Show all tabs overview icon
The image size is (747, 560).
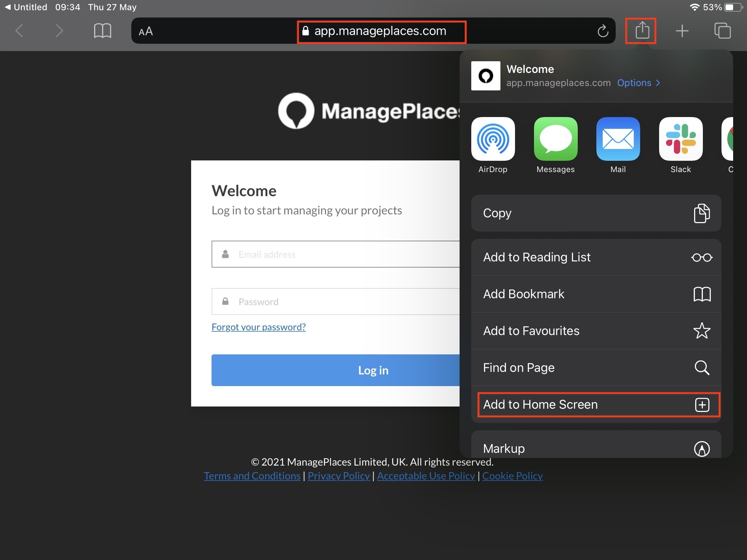coord(723,31)
